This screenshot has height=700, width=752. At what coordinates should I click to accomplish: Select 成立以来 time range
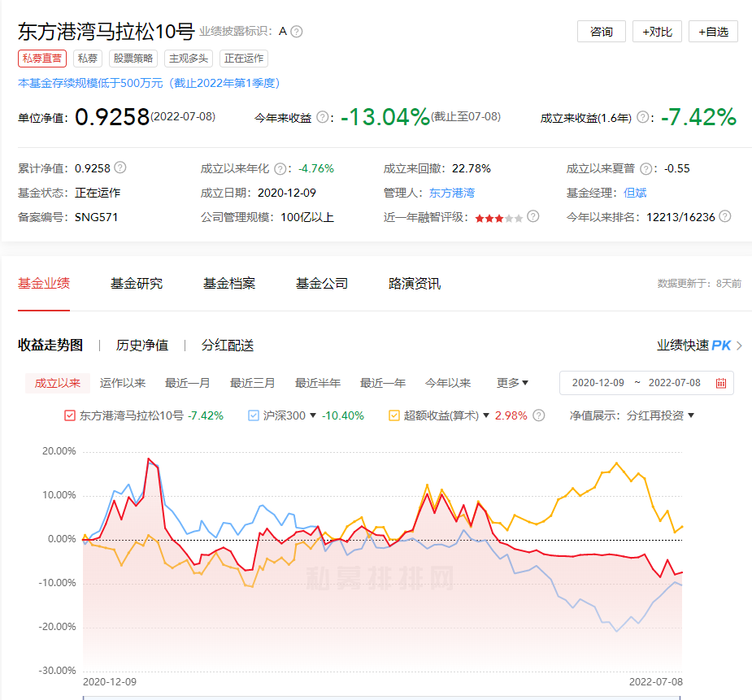58,383
